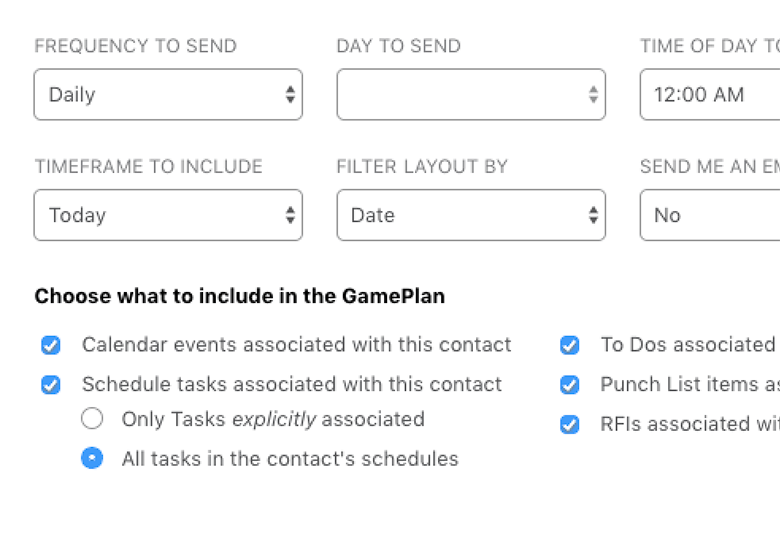Expand the Send Me an Email dropdown showing No
This screenshot has height=534, width=780.
(709, 215)
